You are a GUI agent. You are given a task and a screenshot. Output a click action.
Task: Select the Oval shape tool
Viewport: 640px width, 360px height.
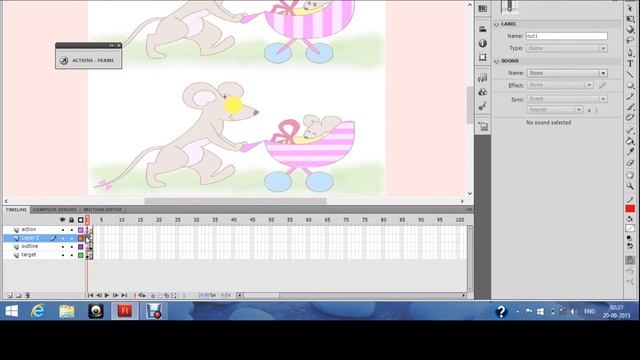click(x=630, y=85)
